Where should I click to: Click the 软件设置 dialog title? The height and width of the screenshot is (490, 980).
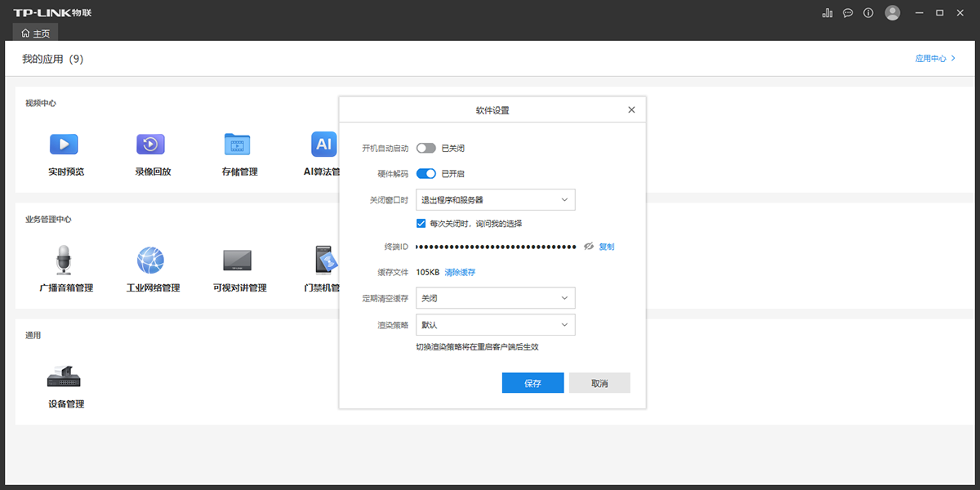click(x=492, y=109)
